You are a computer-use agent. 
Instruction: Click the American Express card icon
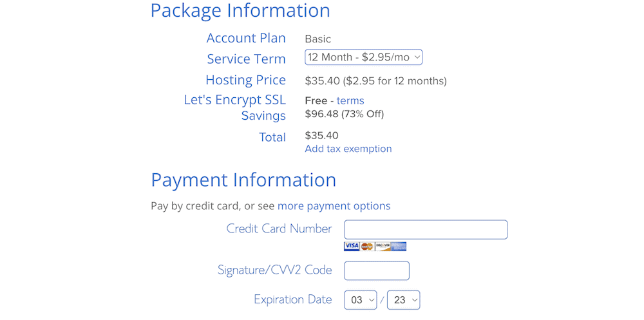click(399, 246)
